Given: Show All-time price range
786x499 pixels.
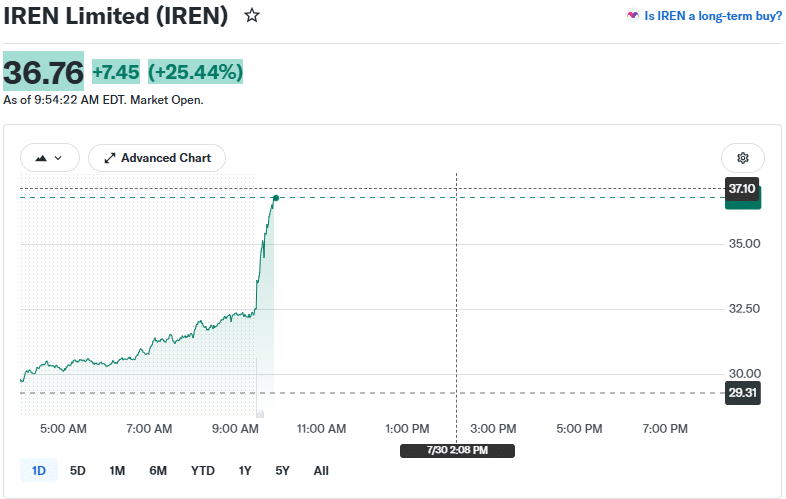Looking at the screenshot, I should pos(321,470).
